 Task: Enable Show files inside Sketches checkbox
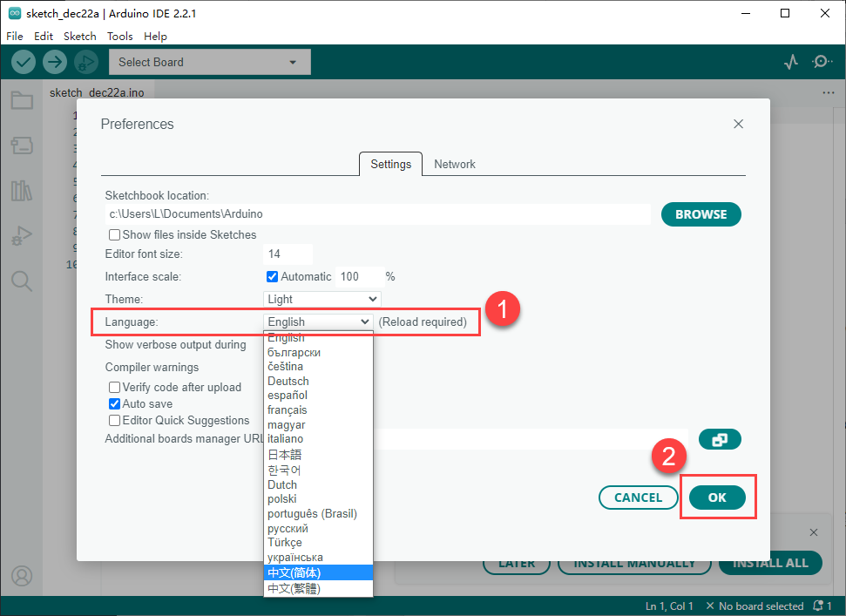coord(114,235)
